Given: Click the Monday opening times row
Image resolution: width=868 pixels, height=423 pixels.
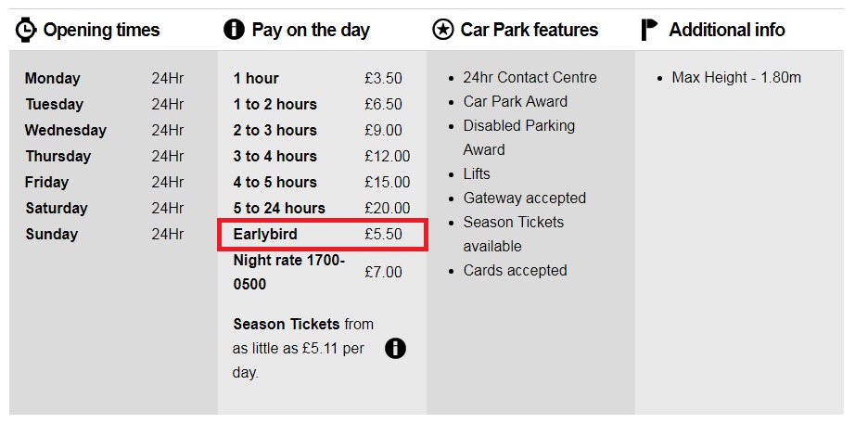Looking at the screenshot, I should (104, 78).
